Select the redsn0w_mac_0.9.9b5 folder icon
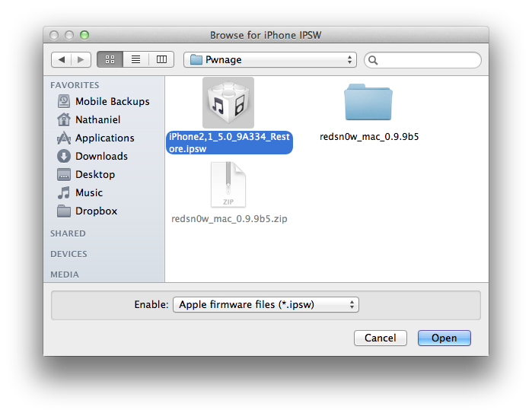532x416 pixels. 368,102
